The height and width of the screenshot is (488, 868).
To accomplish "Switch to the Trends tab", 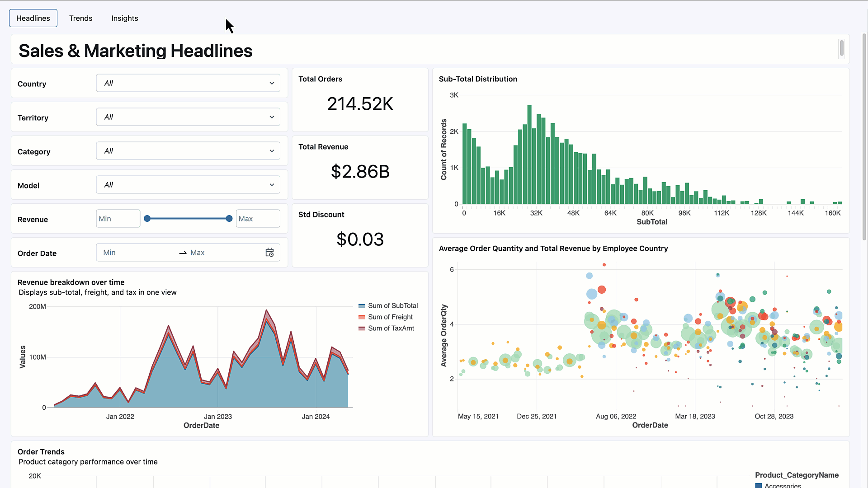I will coord(80,18).
